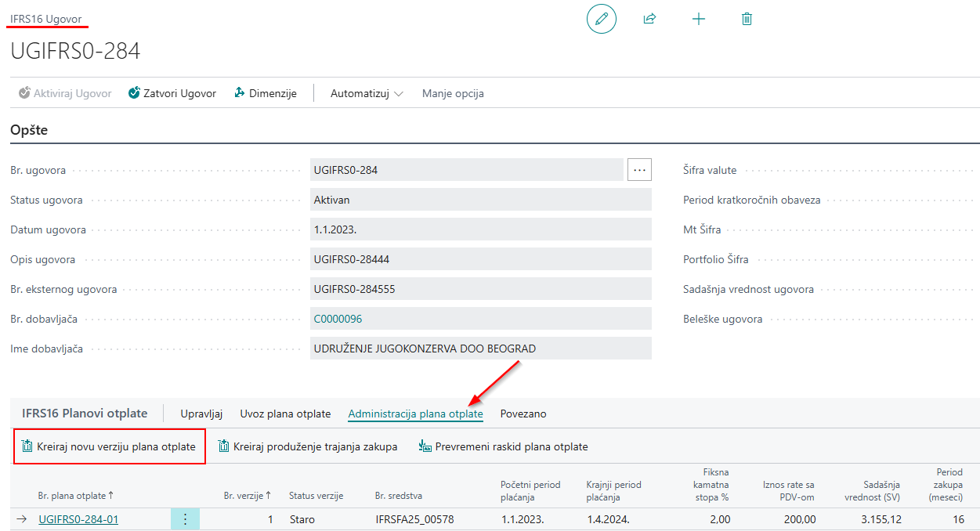The height and width of the screenshot is (531, 980).
Task: Open Dimenzije action
Action: 266,93
